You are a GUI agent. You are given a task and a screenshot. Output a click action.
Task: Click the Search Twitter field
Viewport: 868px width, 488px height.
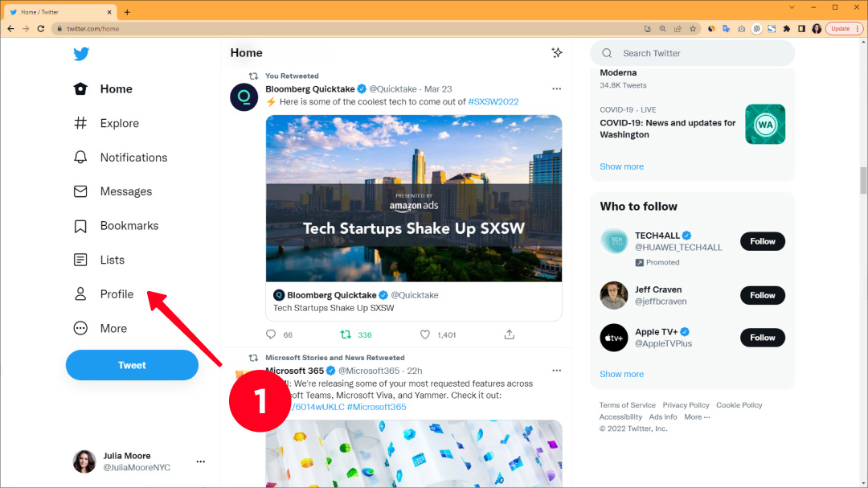point(693,53)
